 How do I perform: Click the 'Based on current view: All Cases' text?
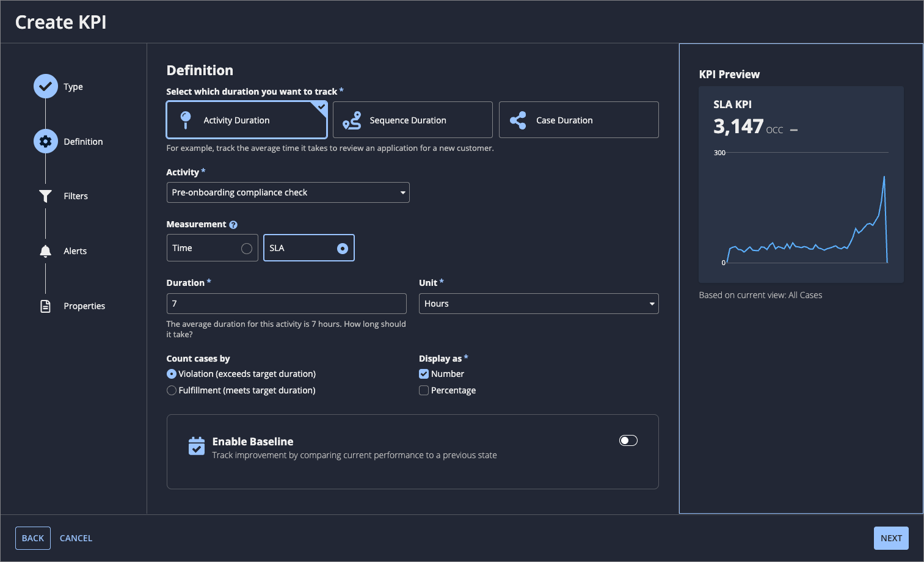tap(760, 295)
